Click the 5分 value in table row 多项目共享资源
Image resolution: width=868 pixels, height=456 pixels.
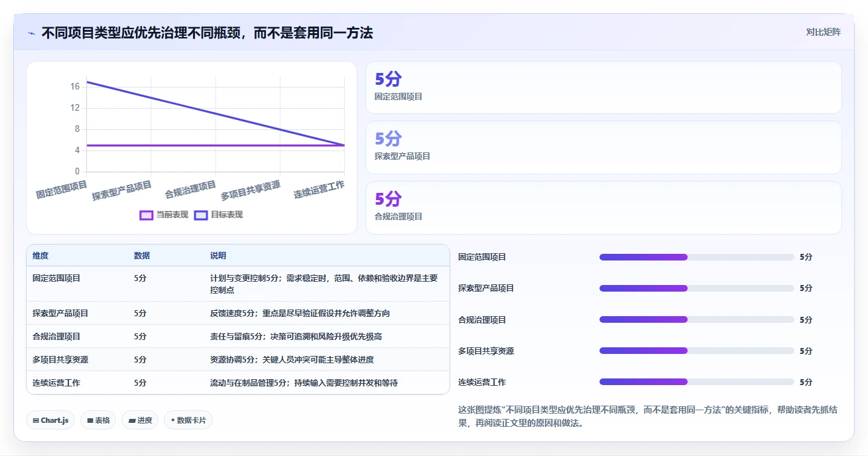(140, 359)
